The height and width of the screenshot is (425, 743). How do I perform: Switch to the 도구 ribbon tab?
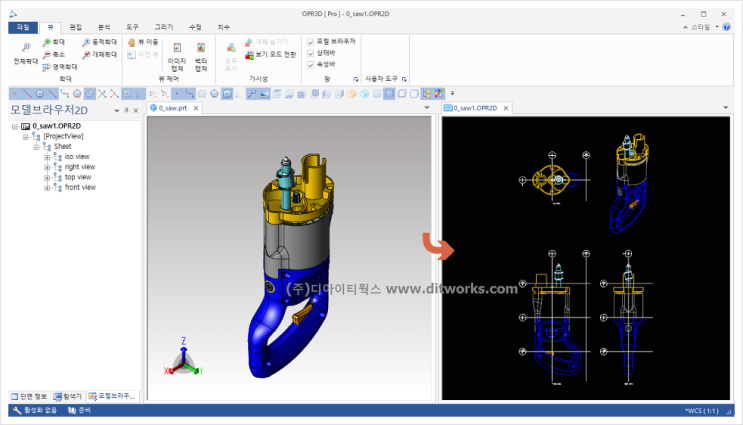pos(132,27)
